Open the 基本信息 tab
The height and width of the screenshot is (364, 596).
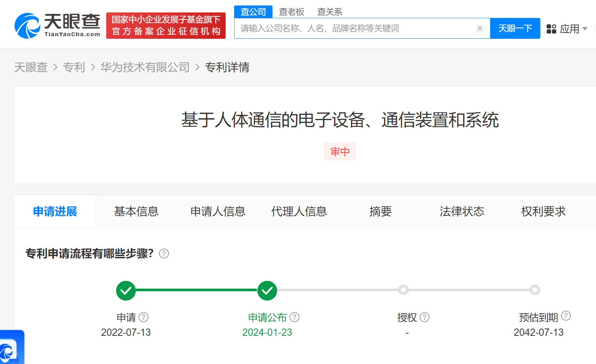pos(136,211)
